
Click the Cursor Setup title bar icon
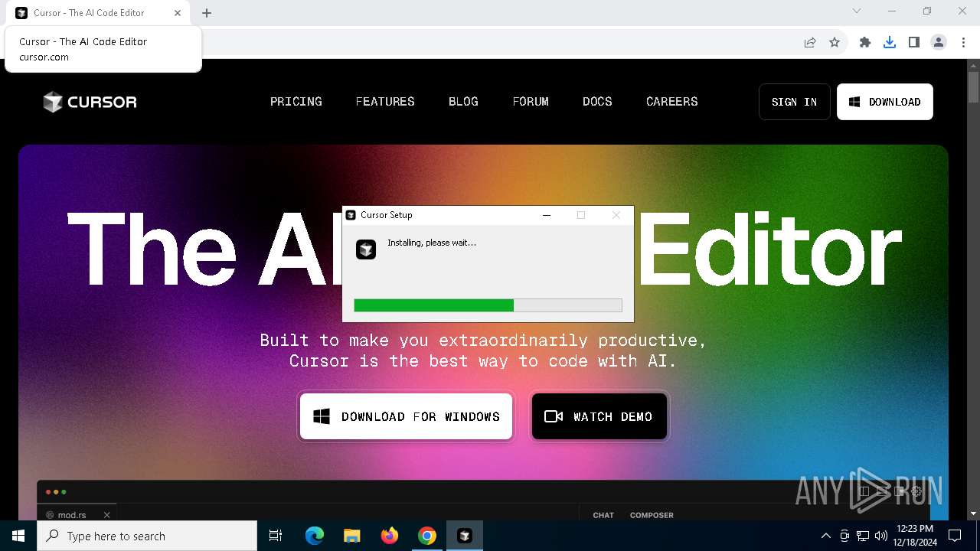click(351, 215)
